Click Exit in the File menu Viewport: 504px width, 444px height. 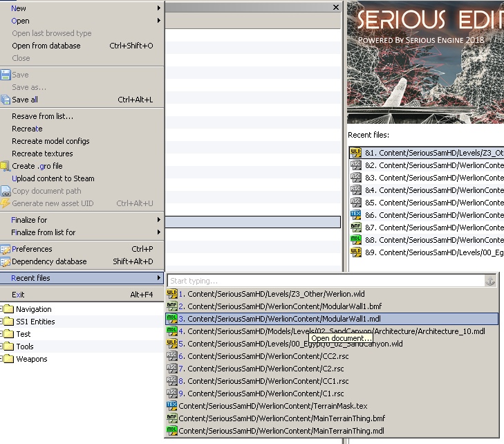tap(82, 295)
